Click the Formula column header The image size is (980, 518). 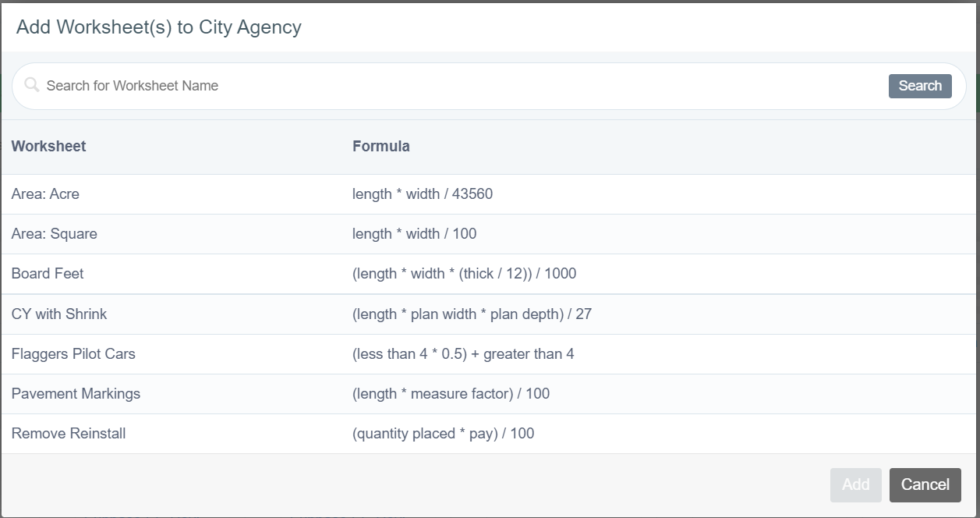click(380, 146)
